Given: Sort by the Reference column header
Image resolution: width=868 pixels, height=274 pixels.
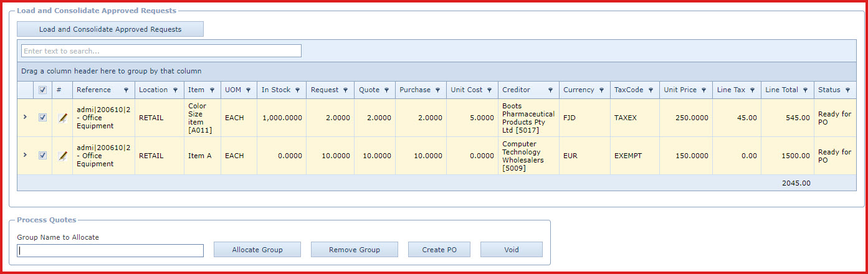Looking at the screenshot, I should (x=93, y=90).
